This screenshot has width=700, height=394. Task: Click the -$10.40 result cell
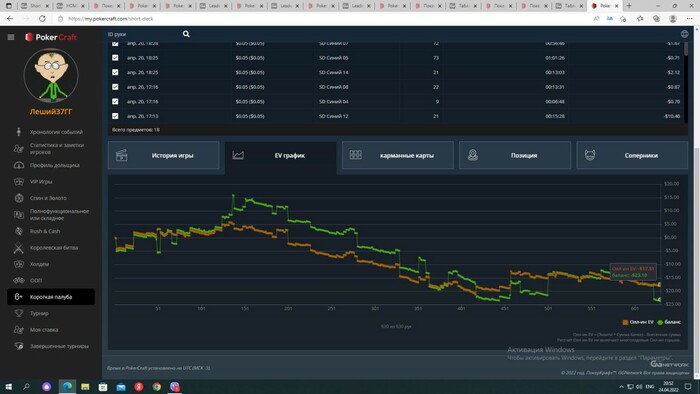[672, 116]
